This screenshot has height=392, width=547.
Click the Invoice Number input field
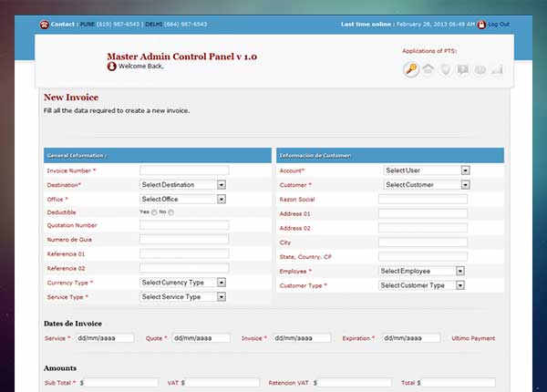point(183,170)
